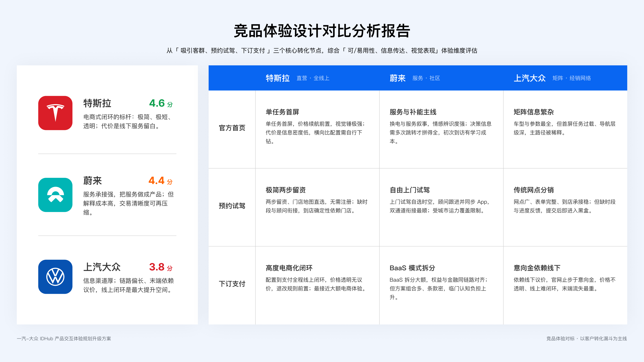Click the BaaS 模式拆分 cell heading
Screen dimensions: 644x362
point(413,268)
